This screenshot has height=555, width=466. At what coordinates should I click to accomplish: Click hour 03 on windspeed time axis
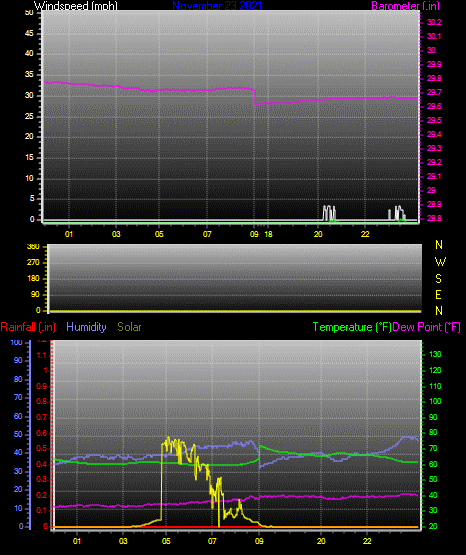pyautogui.click(x=116, y=234)
